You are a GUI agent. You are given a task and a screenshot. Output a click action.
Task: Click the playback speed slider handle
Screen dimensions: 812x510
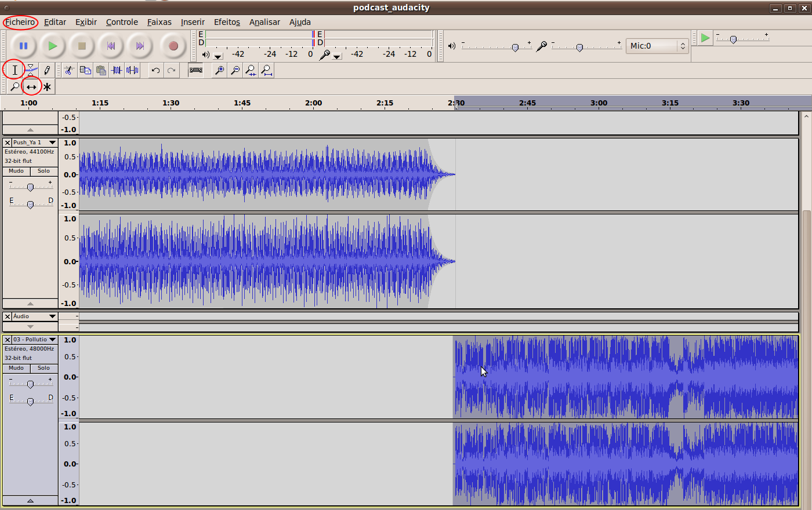pyautogui.click(x=733, y=39)
